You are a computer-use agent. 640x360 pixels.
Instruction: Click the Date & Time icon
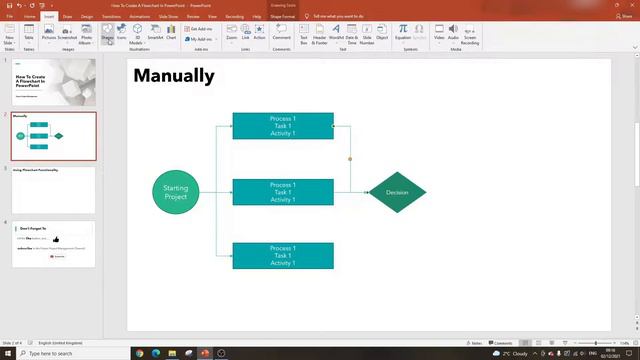click(351, 34)
